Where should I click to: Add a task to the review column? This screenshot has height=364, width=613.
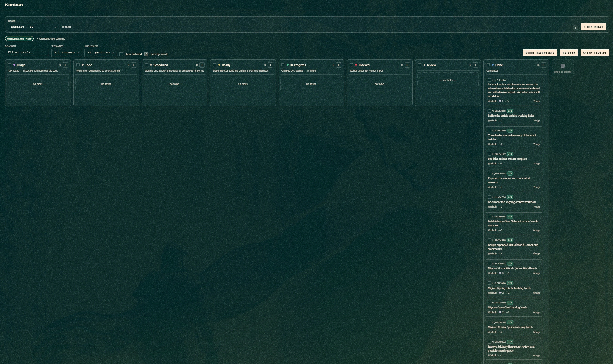[x=475, y=65]
